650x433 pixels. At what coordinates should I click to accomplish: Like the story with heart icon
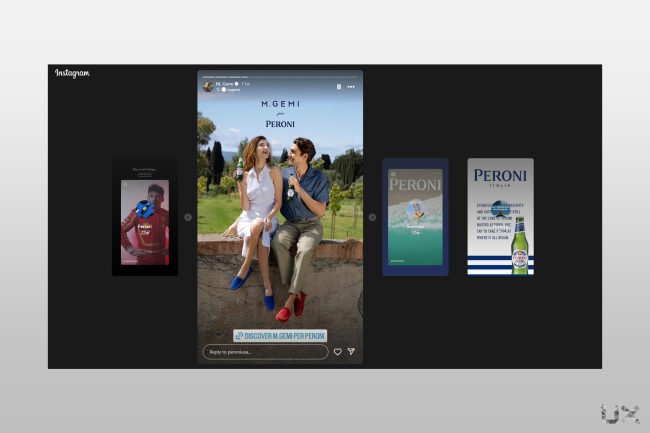(337, 351)
